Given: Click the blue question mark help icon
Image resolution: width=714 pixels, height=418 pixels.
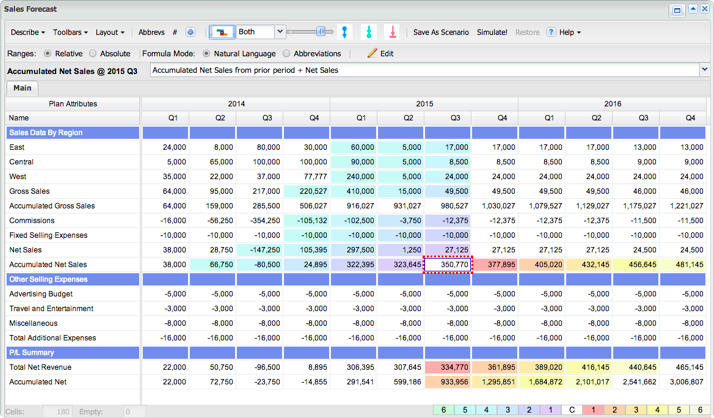Looking at the screenshot, I should [x=551, y=32].
